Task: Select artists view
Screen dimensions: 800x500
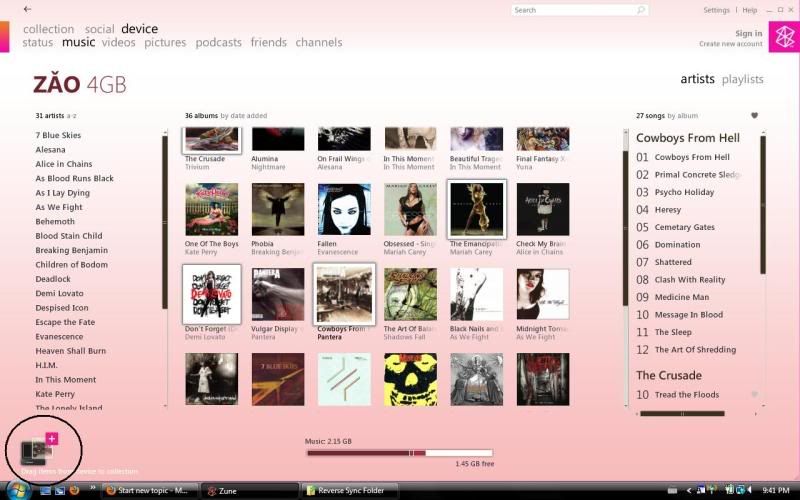Action: coord(697,79)
